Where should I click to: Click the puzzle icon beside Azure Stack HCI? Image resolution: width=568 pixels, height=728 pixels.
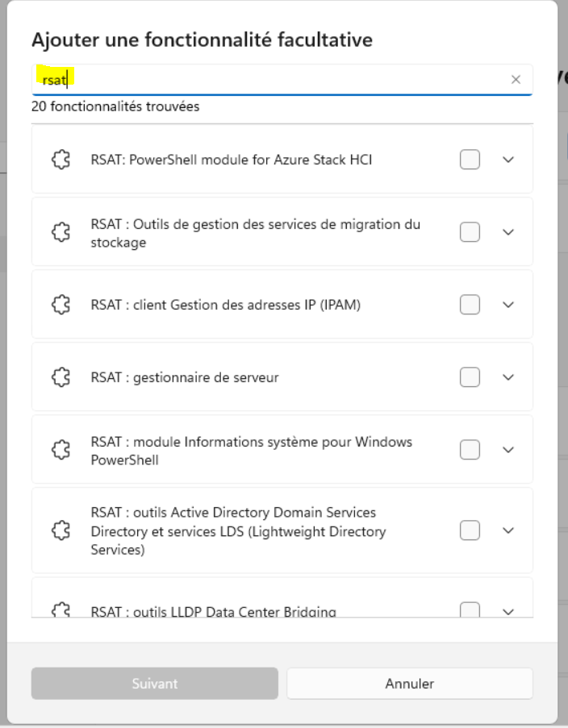click(x=60, y=160)
